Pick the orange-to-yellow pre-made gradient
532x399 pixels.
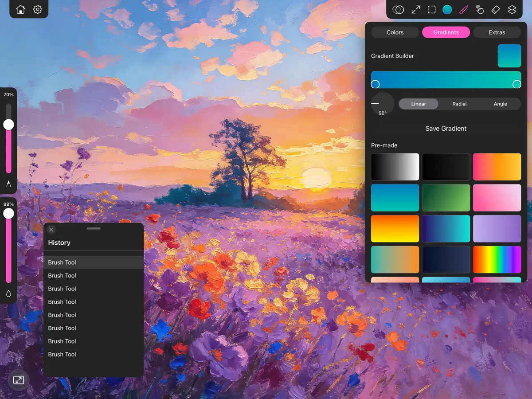point(395,229)
